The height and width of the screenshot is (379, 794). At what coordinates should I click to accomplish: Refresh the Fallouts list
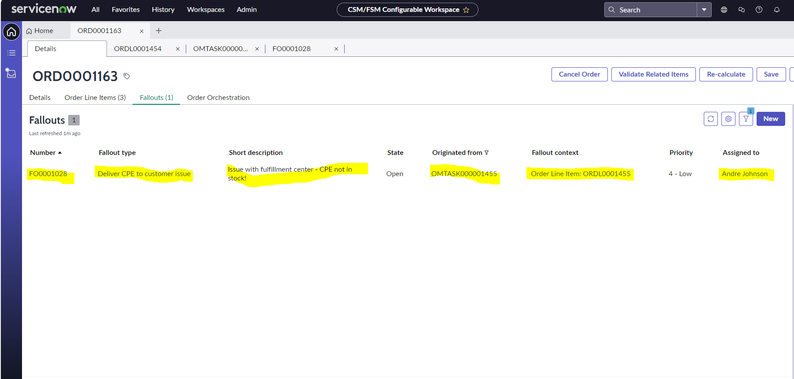(710, 119)
